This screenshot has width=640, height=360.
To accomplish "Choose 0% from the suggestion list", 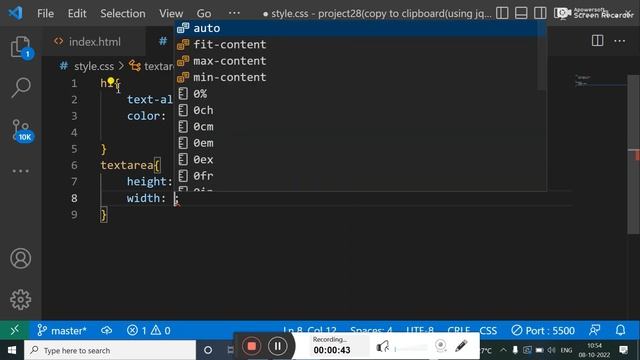I will (x=356, y=94).
